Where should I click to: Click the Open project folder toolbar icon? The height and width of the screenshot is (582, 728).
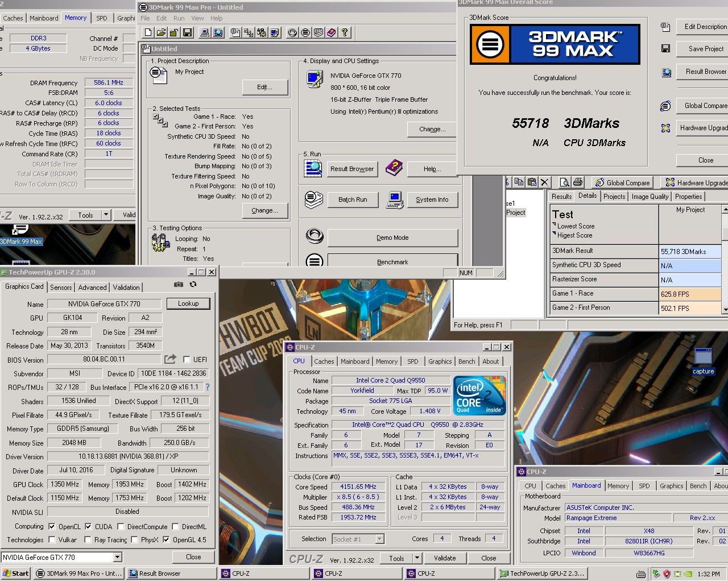click(x=161, y=33)
